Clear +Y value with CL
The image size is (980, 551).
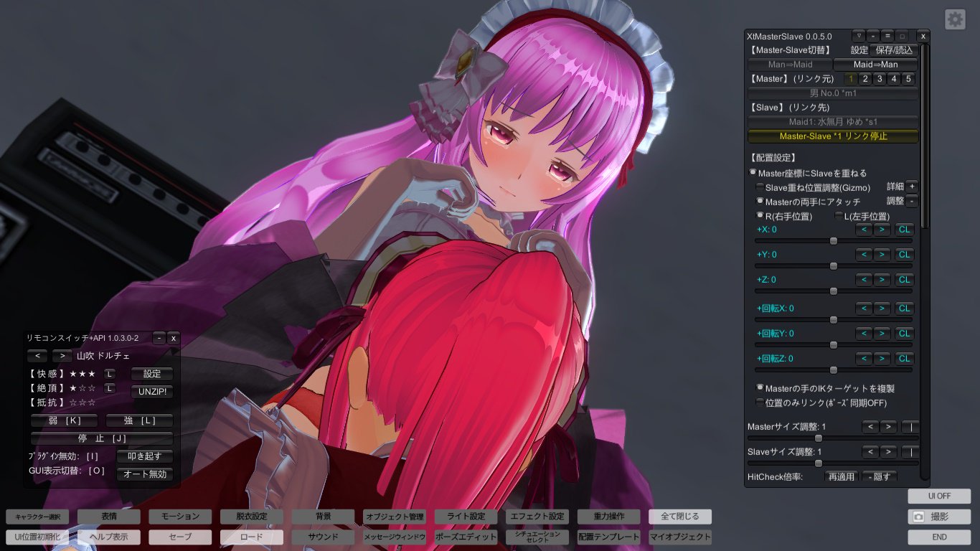click(904, 255)
